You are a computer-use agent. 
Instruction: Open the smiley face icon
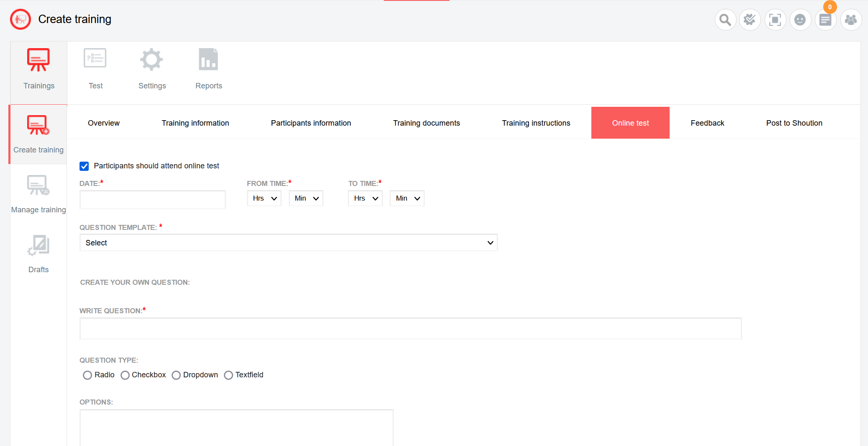tap(800, 20)
